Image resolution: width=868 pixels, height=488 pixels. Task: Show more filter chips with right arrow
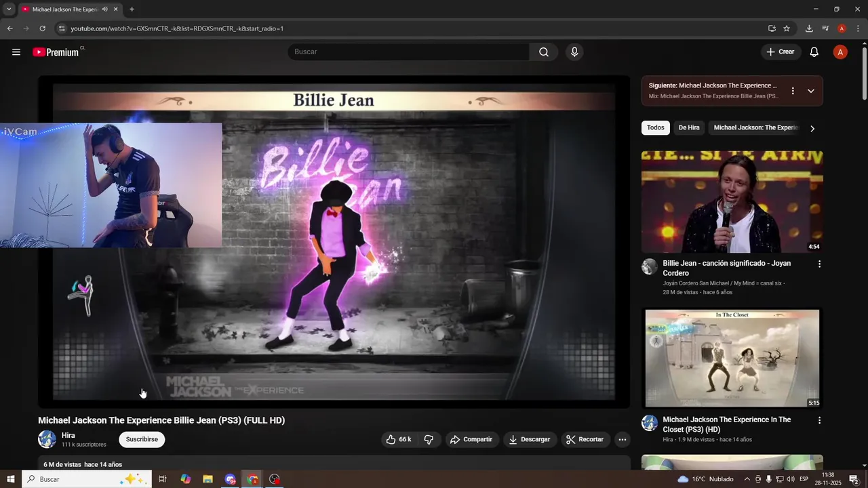point(812,128)
